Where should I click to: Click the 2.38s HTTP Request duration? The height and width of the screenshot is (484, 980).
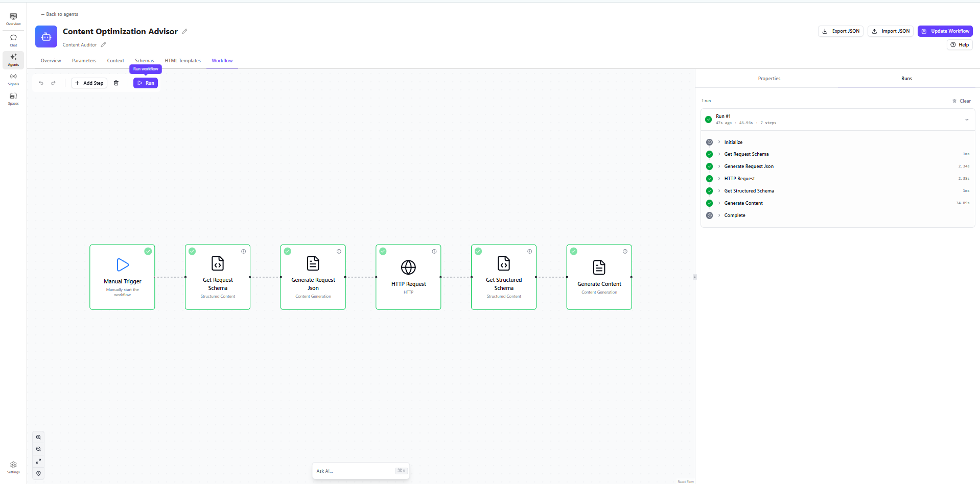point(964,179)
